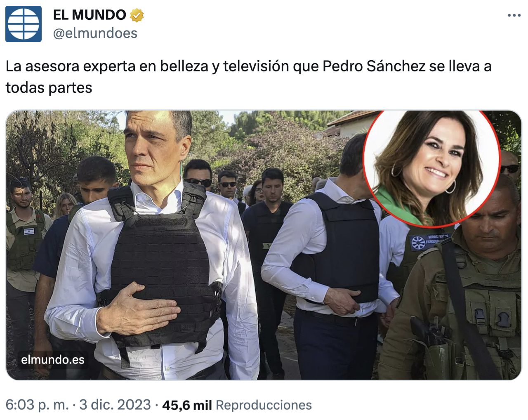The width and height of the screenshot is (528, 420).
Task: Open the article image card
Action: (x=264, y=245)
